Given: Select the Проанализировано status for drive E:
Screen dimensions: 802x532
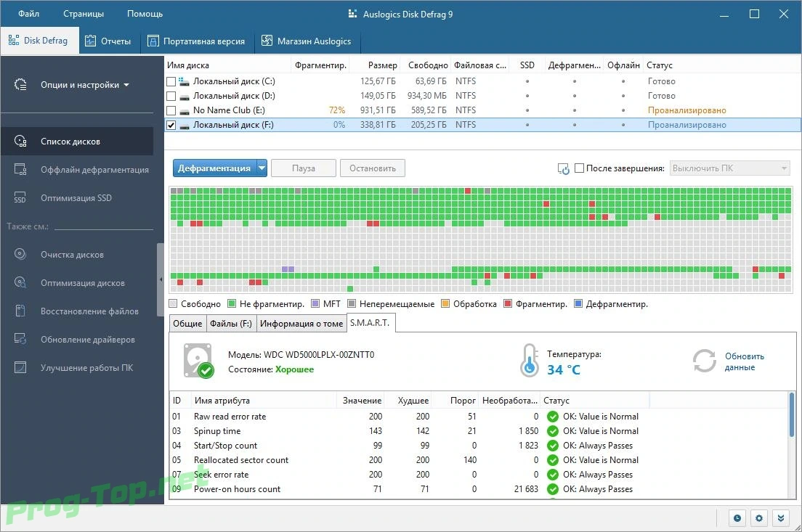Looking at the screenshot, I should (x=687, y=110).
